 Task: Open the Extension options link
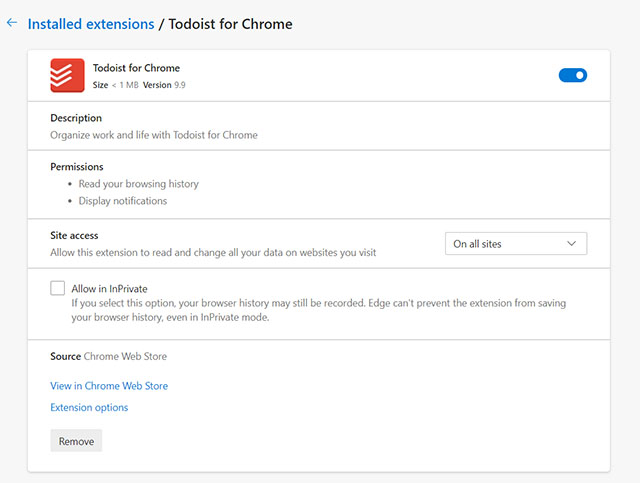tap(89, 407)
